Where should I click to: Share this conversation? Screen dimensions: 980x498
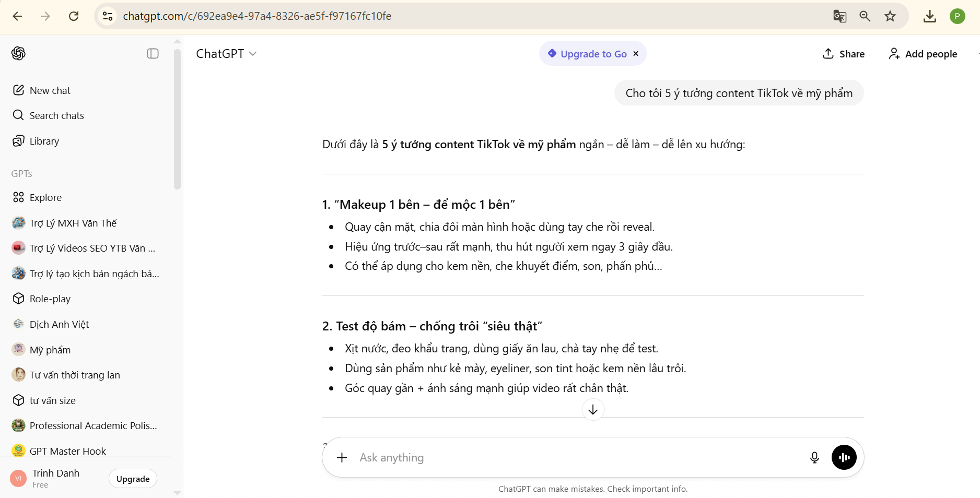(x=843, y=54)
